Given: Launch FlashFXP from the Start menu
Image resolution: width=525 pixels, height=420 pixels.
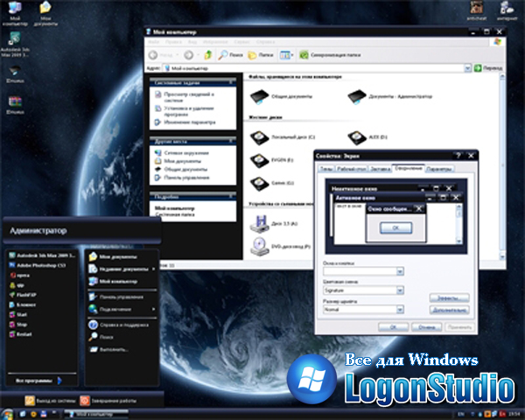Looking at the screenshot, I should pos(23,295).
